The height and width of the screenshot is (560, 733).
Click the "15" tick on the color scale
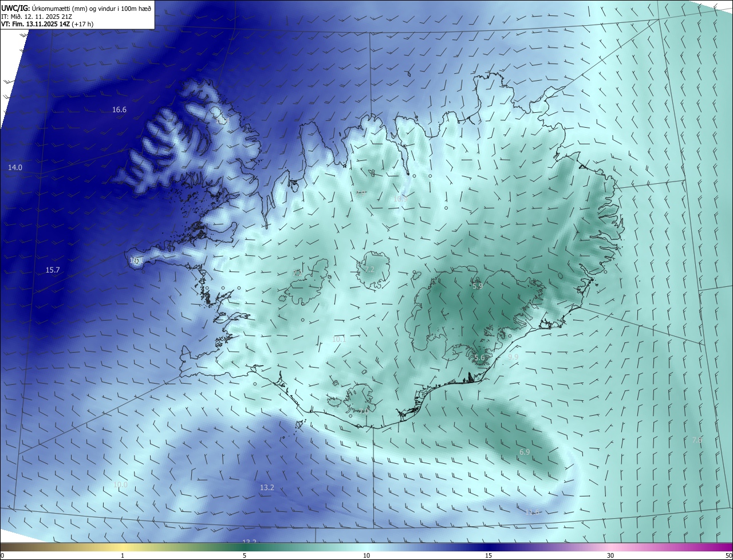point(488,555)
